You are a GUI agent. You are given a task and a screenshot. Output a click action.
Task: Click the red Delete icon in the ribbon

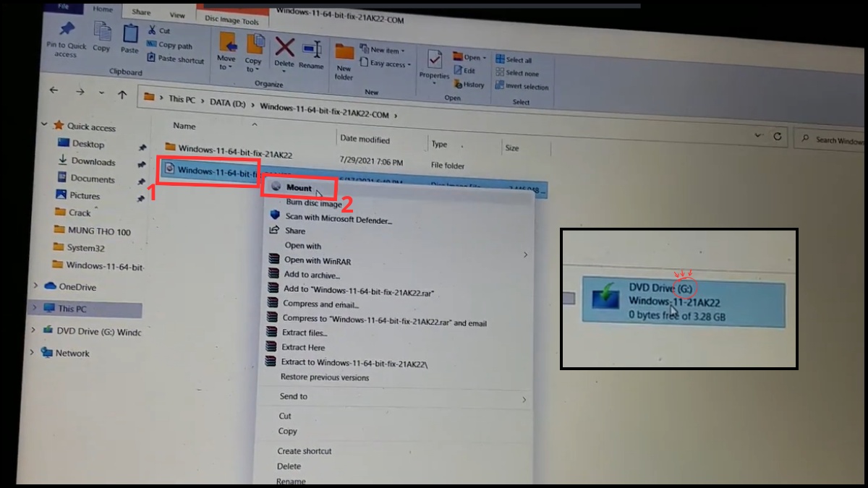click(285, 48)
